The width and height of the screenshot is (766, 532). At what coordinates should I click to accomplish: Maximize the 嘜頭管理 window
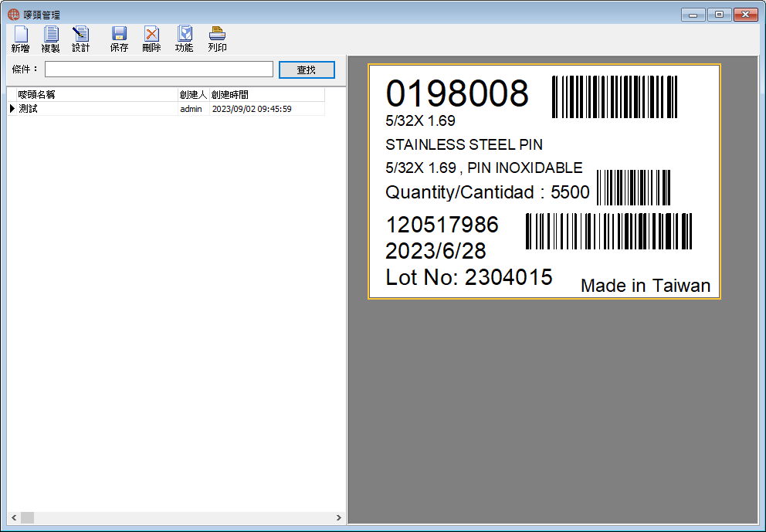(x=719, y=15)
